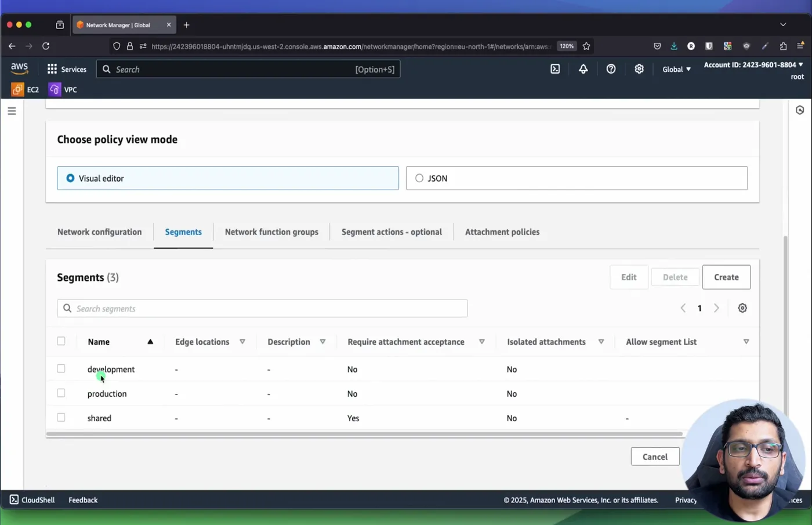Open the Feedback link in the footer
This screenshot has width=812, height=525.
(83, 500)
